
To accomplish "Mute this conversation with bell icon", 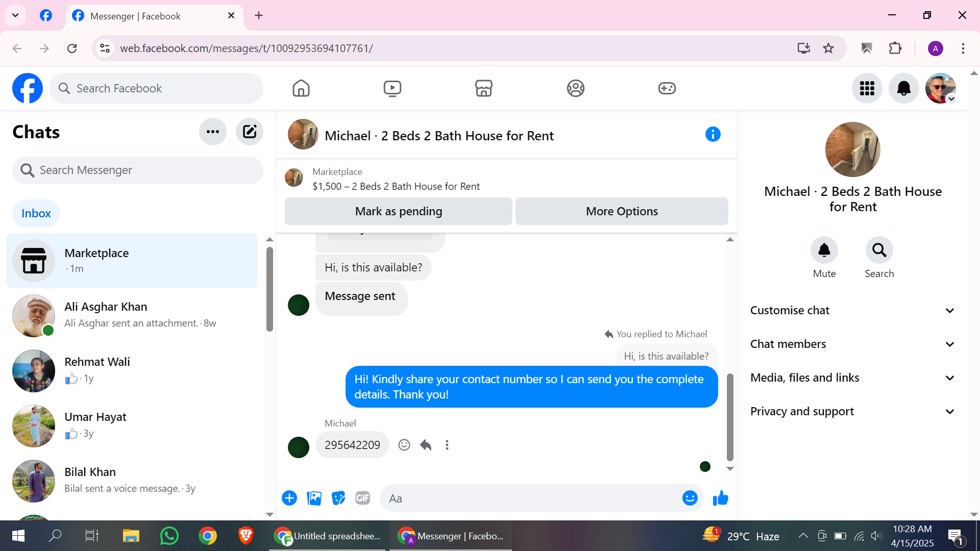I will pos(824,251).
